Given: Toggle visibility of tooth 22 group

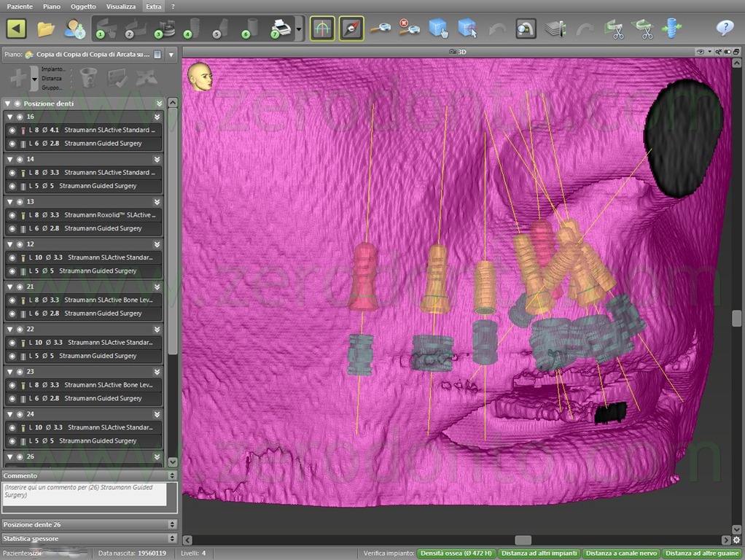Looking at the screenshot, I should pyautogui.click(x=20, y=329).
